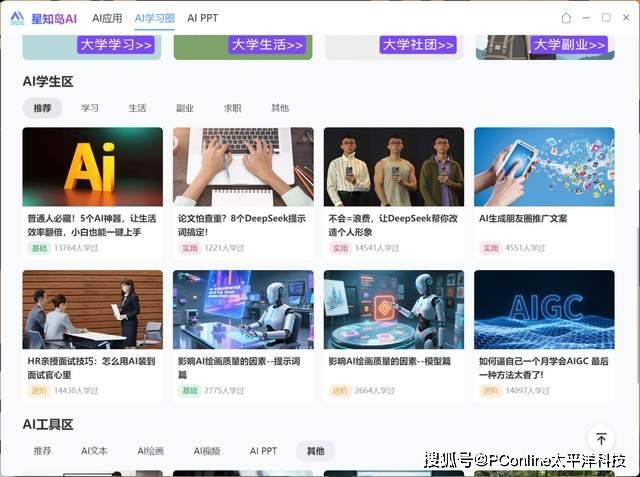Viewport: 640px width, 477px height.
Task: Select the 推荐 filter in AI学生区
Action: pyautogui.click(x=42, y=108)
